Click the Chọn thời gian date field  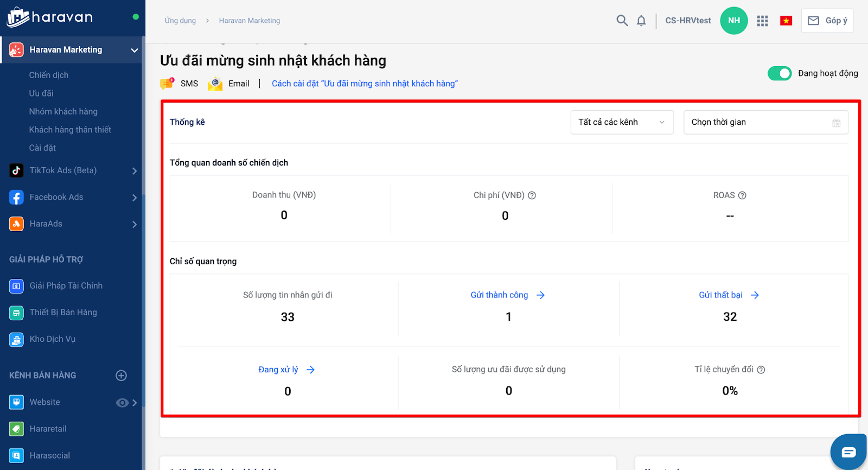click(x=766, y=122)
